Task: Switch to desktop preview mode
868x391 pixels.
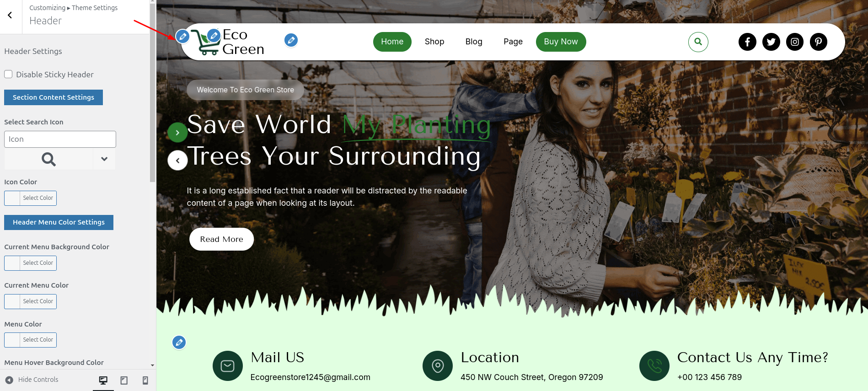Action: click(x=103, y=380)
